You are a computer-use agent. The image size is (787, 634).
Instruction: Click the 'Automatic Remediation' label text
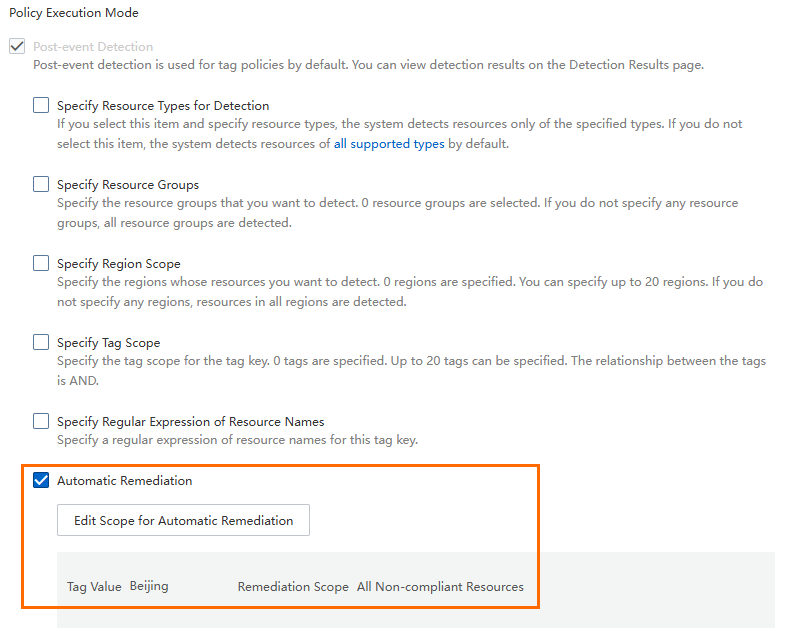click(125, 480)
